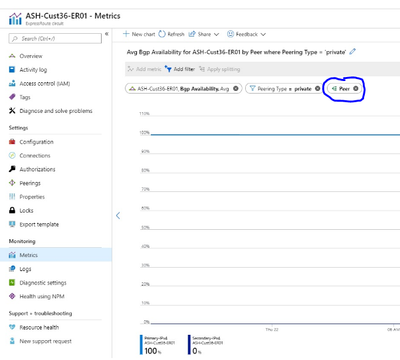400x360 pixels.
Task: Click the Diagnostic settings icon
Action: click(12, 282)
